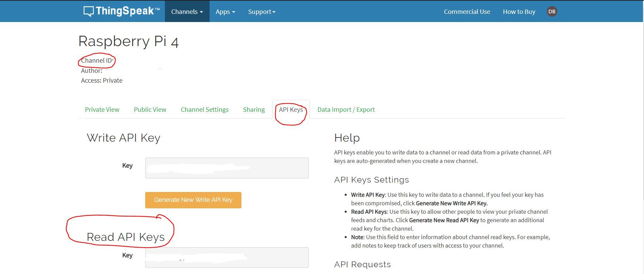Open the Commercial Use link

tap(467, 12)
